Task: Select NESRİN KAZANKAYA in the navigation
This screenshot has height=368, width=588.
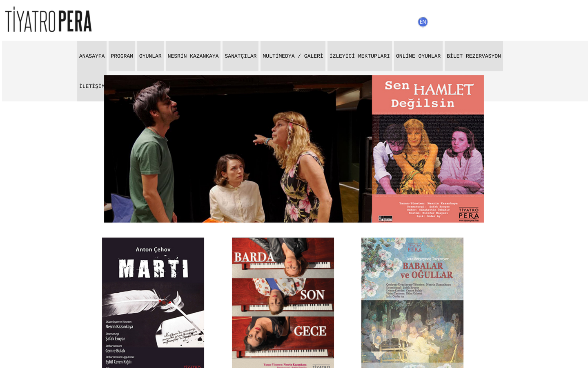Action: click(x=193, y=56)
